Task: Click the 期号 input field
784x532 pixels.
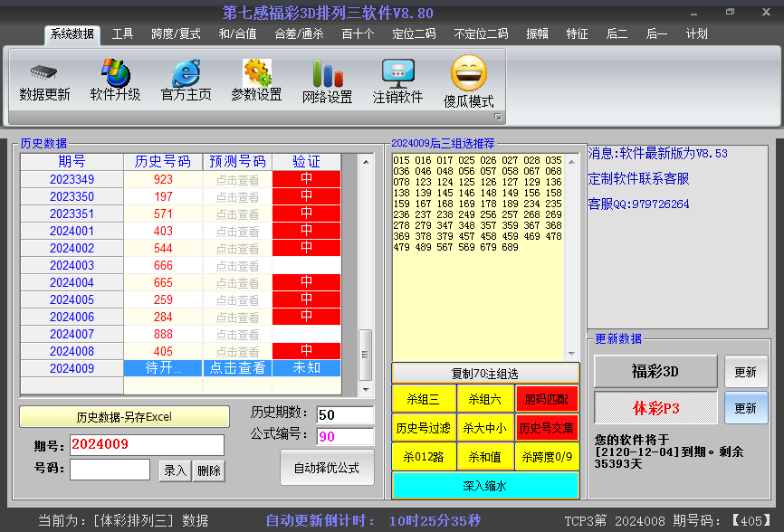Action: pos(147,444)
